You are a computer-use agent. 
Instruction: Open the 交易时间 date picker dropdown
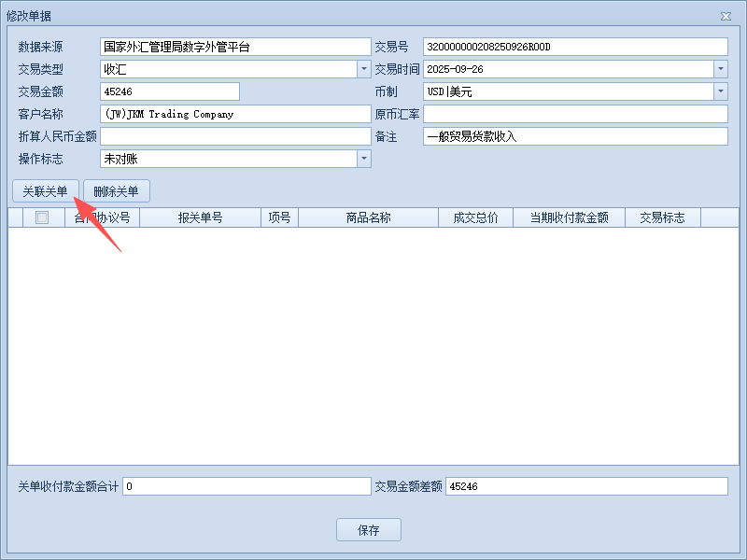point(720,69)
